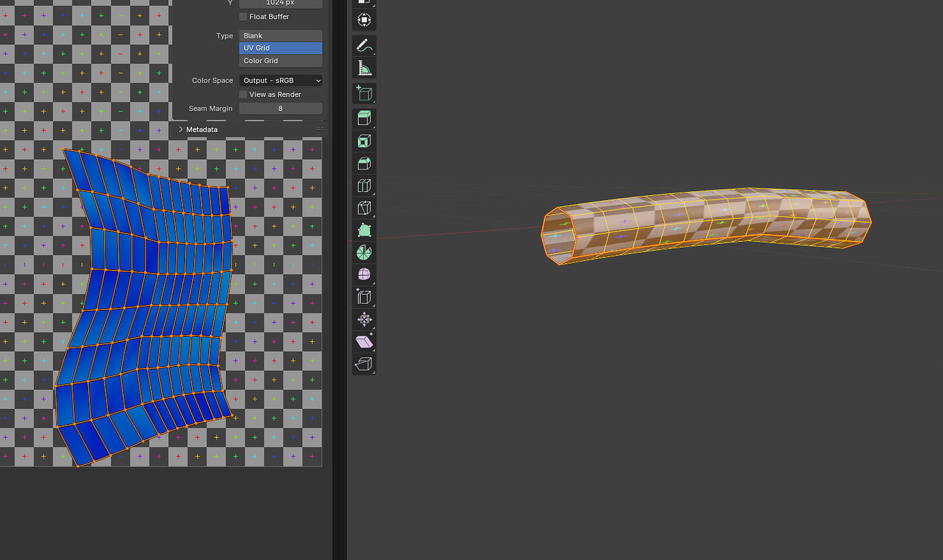
Task: Select the Spin tool
Action: pyautogui.click(x=364, y=253)
